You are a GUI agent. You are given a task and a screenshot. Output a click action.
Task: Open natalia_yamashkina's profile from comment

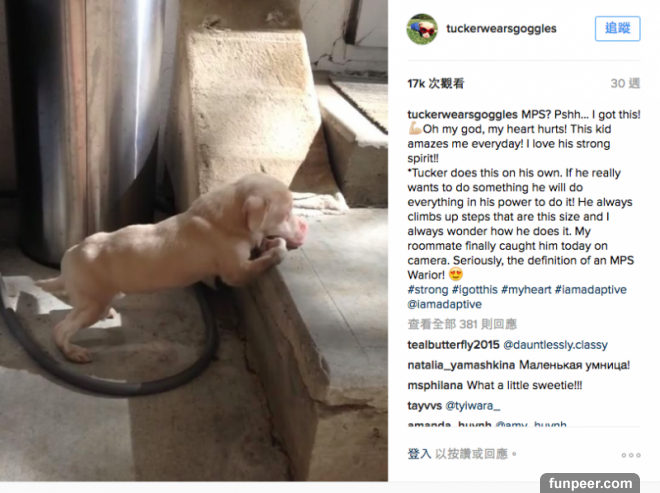tap(461, 365)
